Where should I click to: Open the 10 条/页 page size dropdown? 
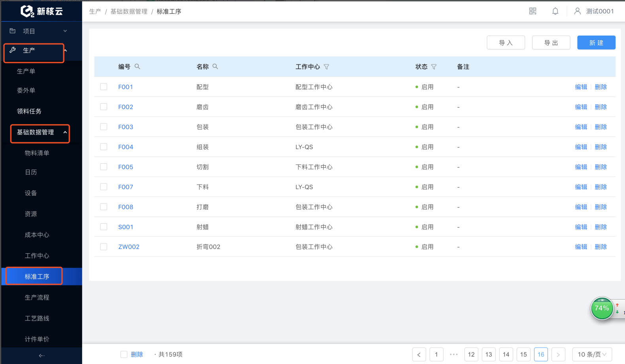(592, 355)
